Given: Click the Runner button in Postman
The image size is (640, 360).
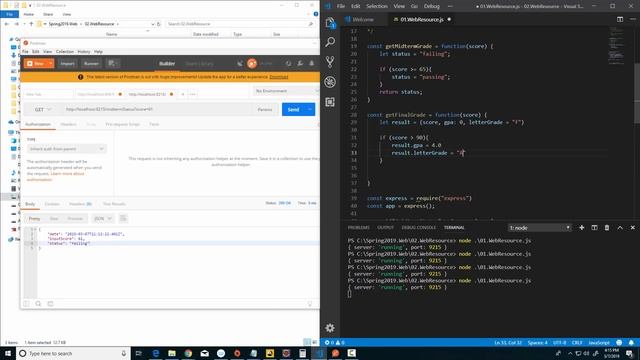Looking at the screenshot, I should (x=91, y=63).
